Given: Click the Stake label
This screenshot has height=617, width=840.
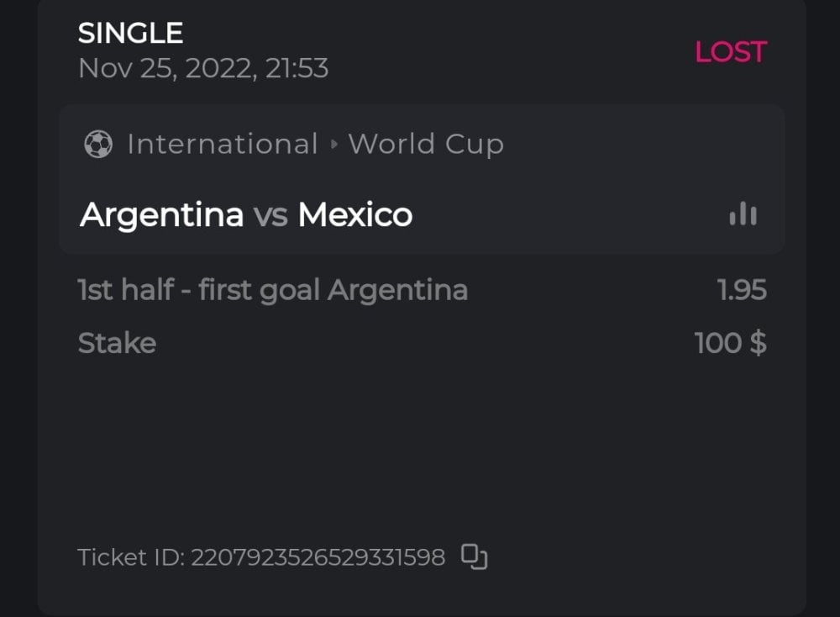Looking at the screenshot, I should [117, 343].
